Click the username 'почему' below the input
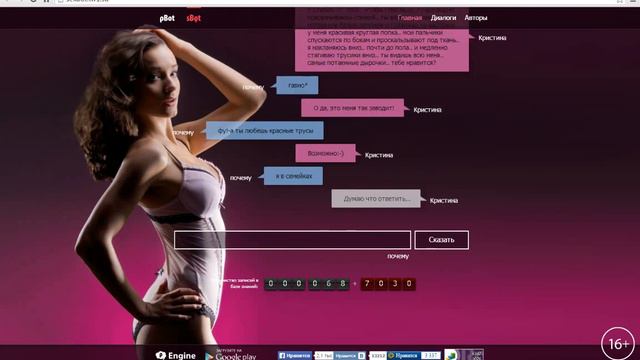 coord(398,256)
